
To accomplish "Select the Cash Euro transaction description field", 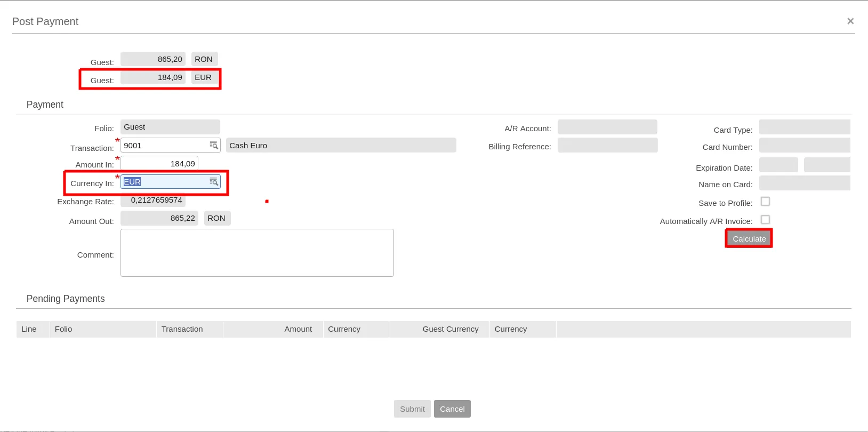I will 341,145.
